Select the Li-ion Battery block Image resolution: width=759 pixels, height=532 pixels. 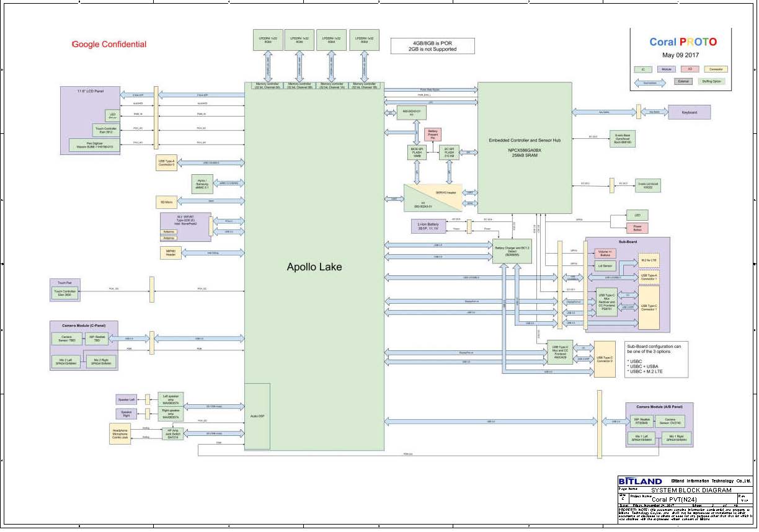coord(429,226)
